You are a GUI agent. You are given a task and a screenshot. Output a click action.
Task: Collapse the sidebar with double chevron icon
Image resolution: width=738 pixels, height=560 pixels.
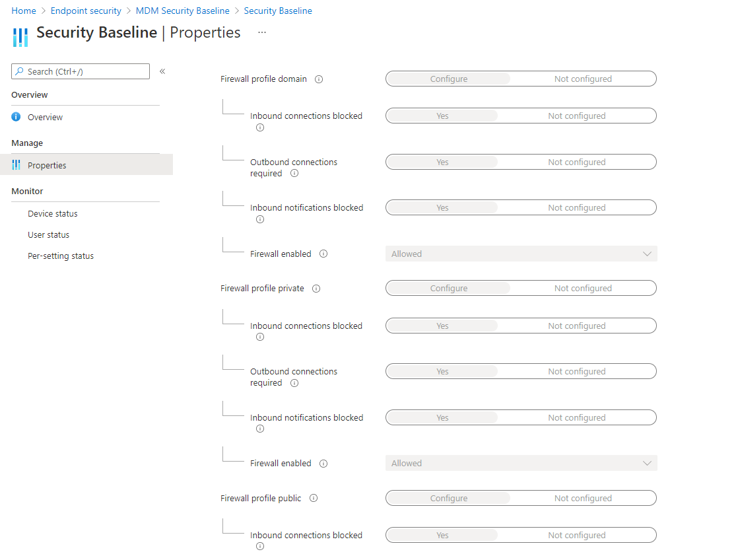click(x=162, y=71)
